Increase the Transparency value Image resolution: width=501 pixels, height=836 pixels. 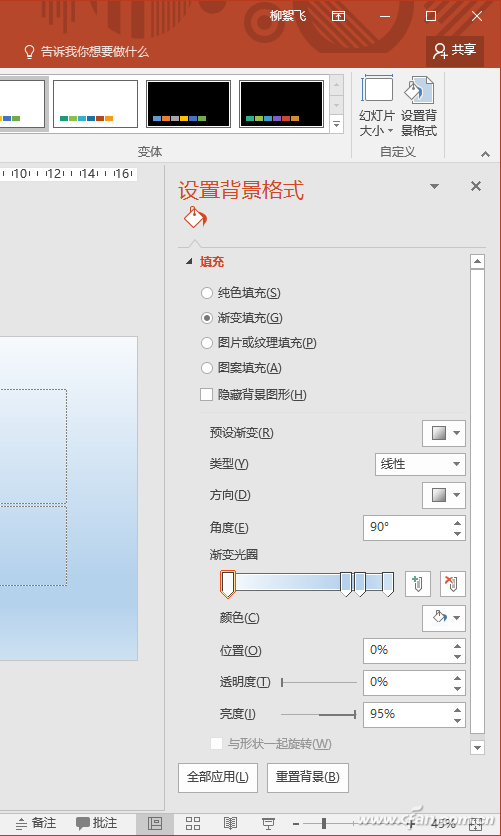point(457,677)
